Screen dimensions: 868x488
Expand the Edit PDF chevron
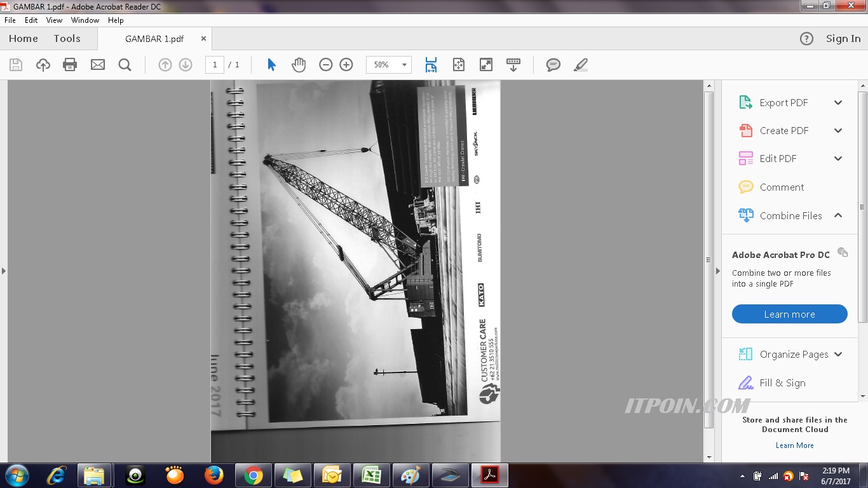tap(838, 158)
